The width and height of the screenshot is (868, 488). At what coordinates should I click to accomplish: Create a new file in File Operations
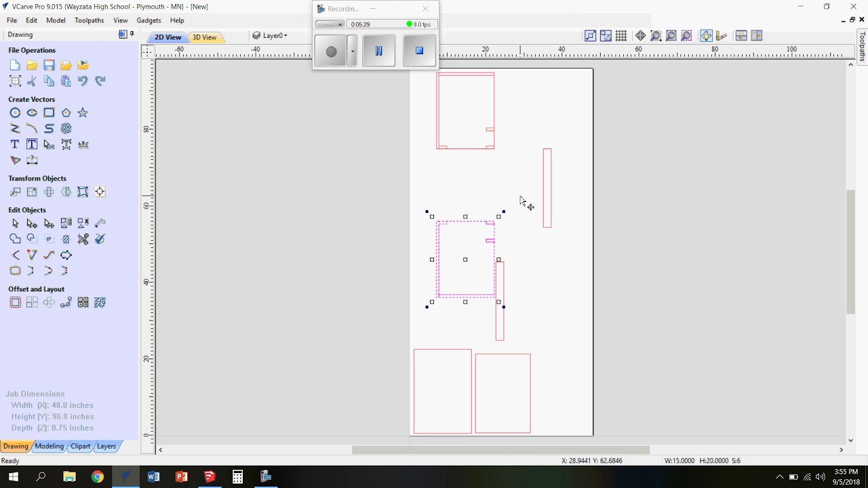pyautogui.click(x=15, y=65)
